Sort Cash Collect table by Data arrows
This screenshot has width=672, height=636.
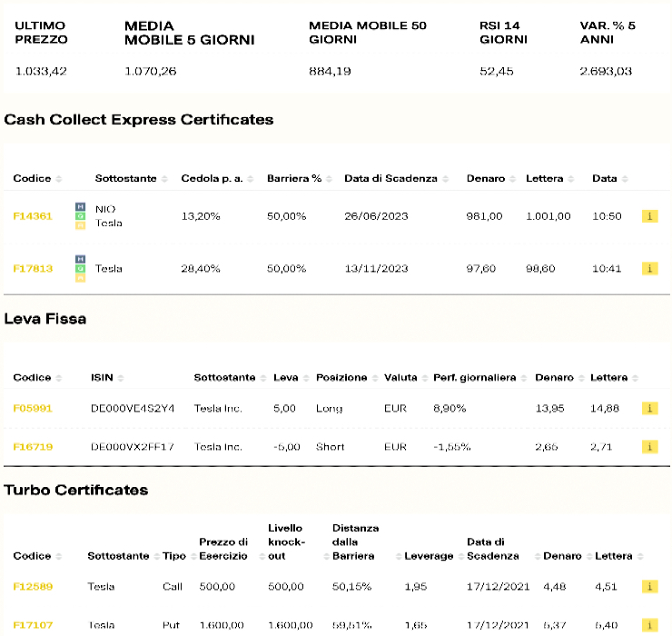click(x=625, y=179)
